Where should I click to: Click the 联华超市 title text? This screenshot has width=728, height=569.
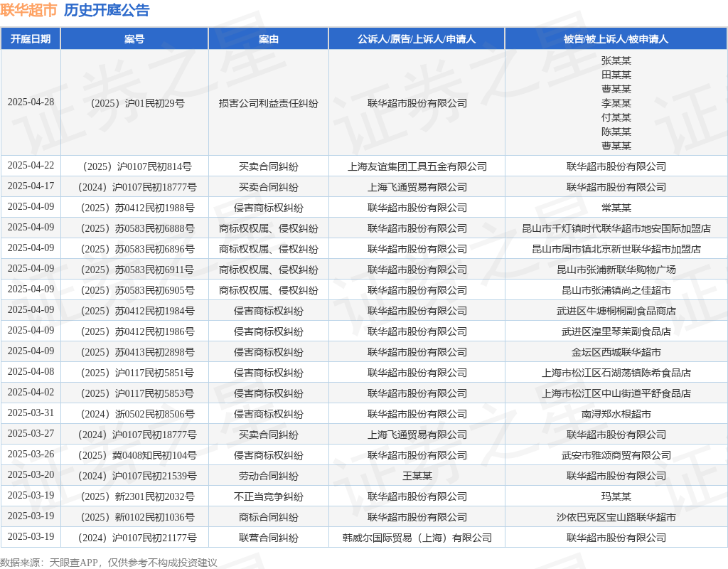point(28,10)
